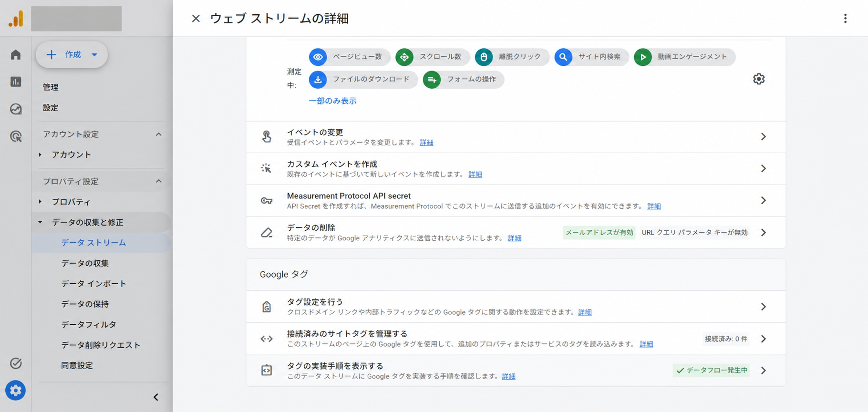Collapse the sidebar with left chevron
868x412 pixels.
(x=156, y=397)
